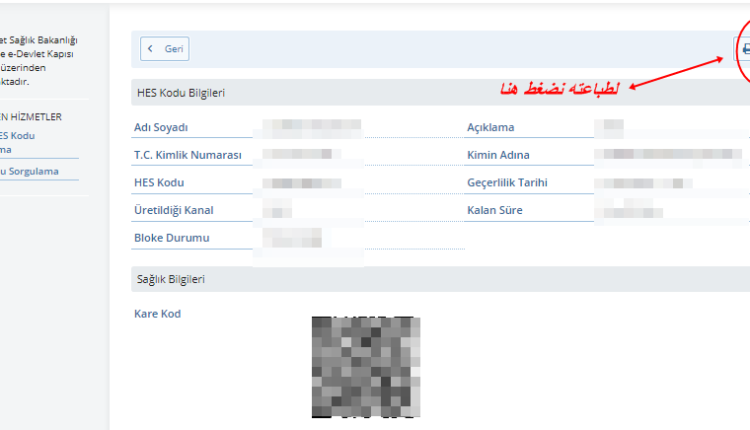Open the Sorgulama link in the sidebar
Viewport: 750px width, 430px height.
coord(29,171)
